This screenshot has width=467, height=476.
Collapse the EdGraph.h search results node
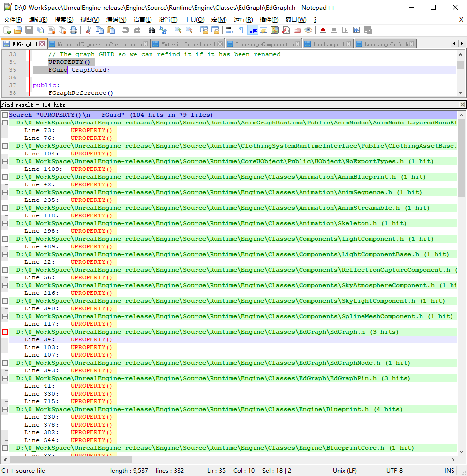pyautogui.click(x=5, y=332)
